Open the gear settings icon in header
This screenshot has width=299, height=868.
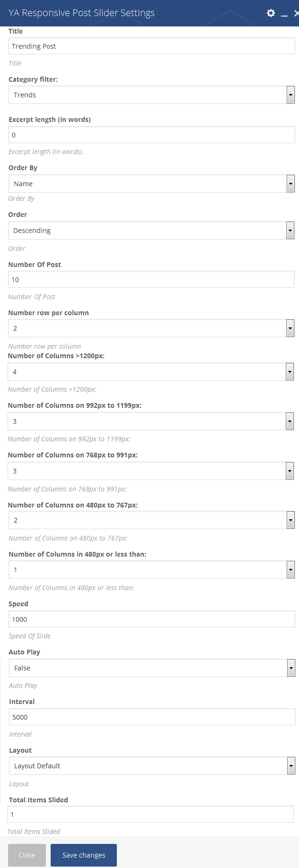click(271, 13)
